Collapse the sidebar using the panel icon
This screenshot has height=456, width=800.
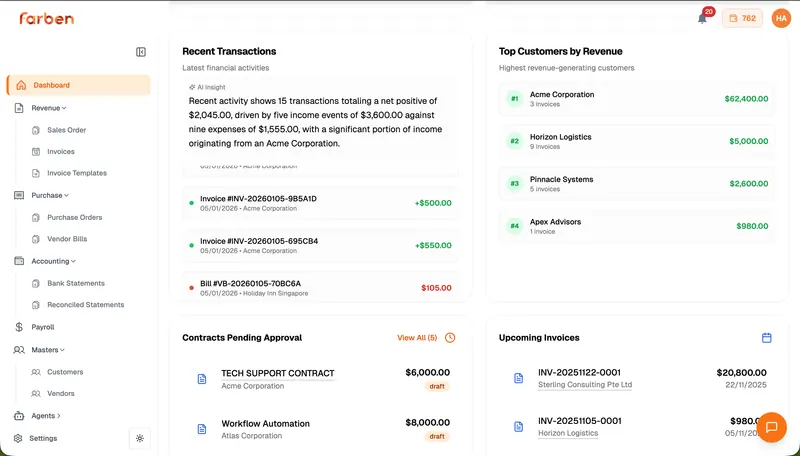click(x=141, y=52)
